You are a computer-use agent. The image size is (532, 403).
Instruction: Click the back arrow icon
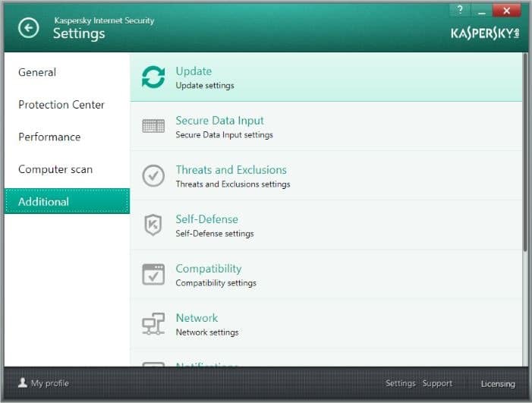[29, 28]
